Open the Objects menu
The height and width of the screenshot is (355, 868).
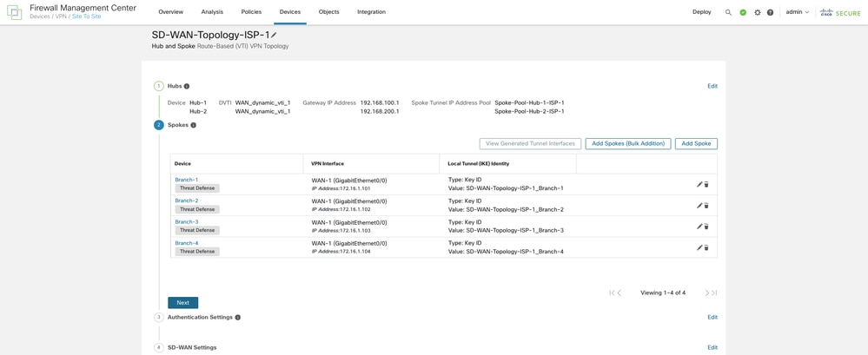(328, 12)
